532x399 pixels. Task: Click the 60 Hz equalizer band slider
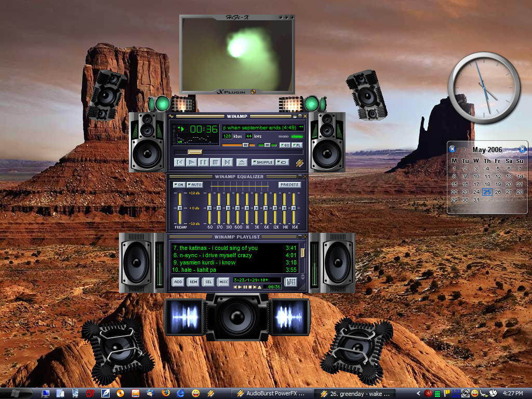210,208
